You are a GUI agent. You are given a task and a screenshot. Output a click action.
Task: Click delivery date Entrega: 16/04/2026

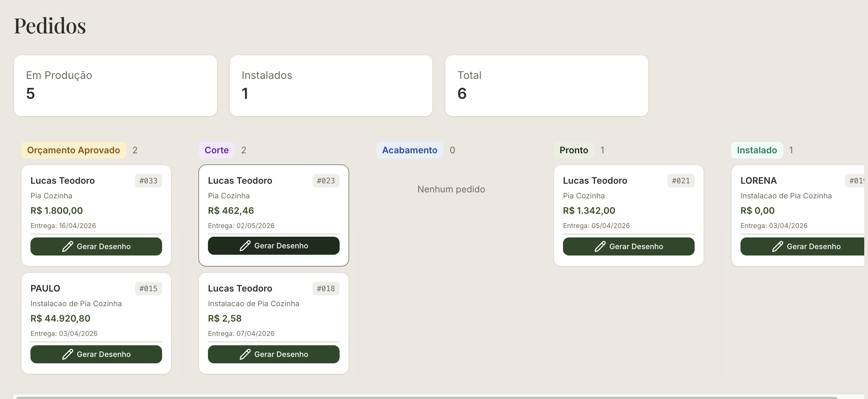(63, 226)
